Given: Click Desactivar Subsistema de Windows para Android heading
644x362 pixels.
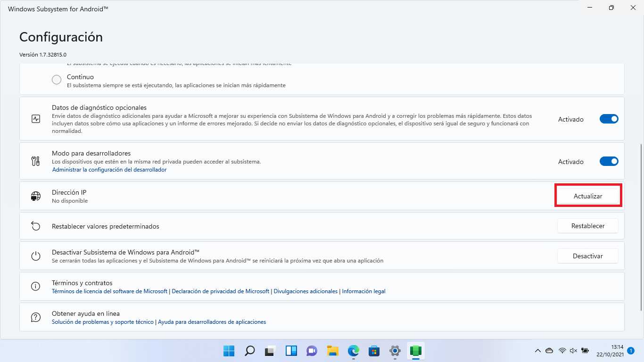Looking at the screenshot, I should (126, 252).
